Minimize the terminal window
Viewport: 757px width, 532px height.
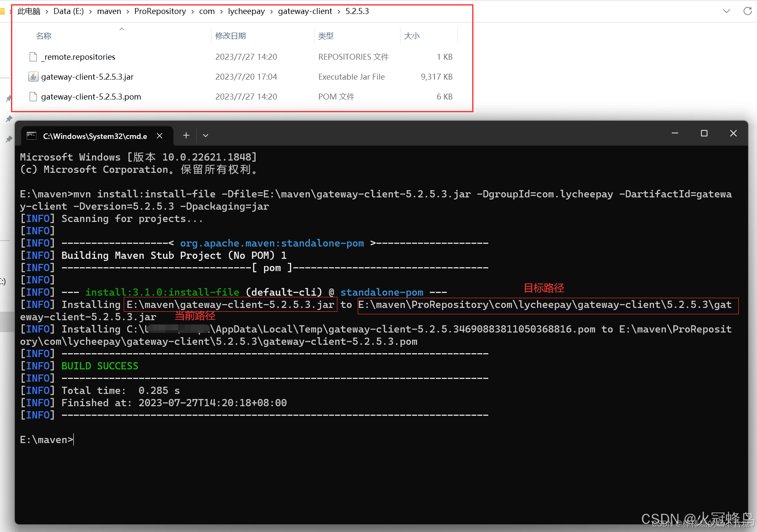point(675,133)
